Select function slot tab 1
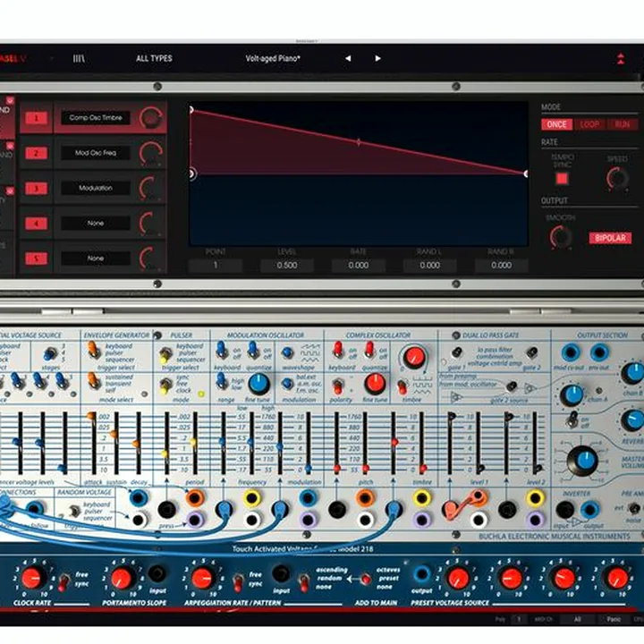 [x=36, y=118]
